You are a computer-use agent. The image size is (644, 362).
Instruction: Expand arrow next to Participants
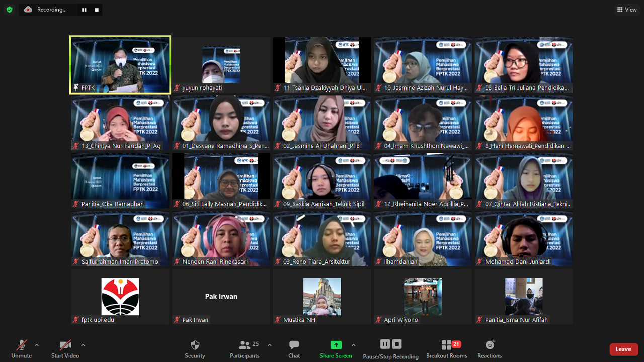[x=270, y=345]
